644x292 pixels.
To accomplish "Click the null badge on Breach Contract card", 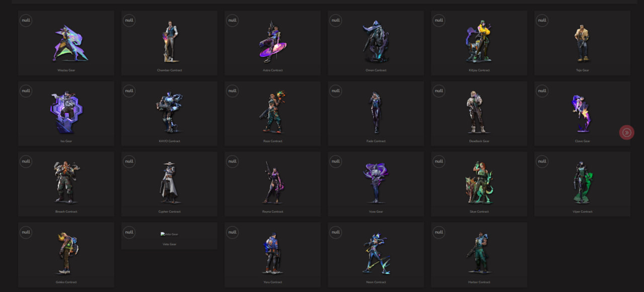I will click(26, 161).
